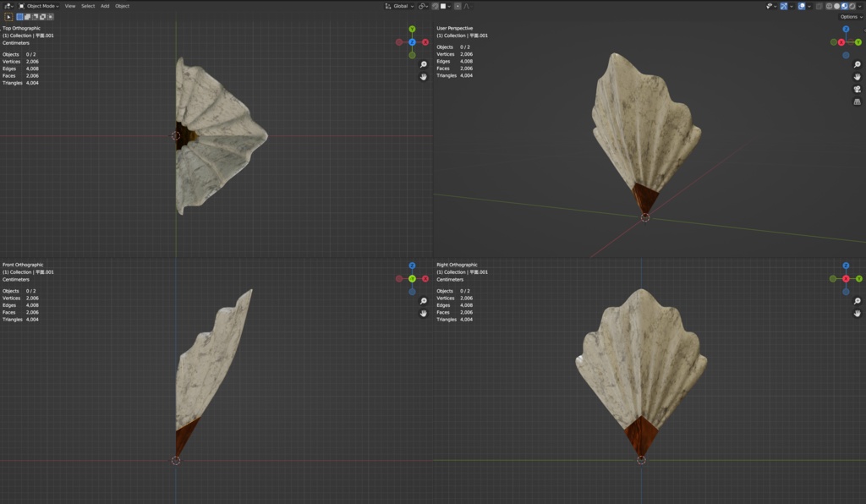Open the pivot point dropdown
Viewport: 866px width, 504px height.
coord(423,6)
